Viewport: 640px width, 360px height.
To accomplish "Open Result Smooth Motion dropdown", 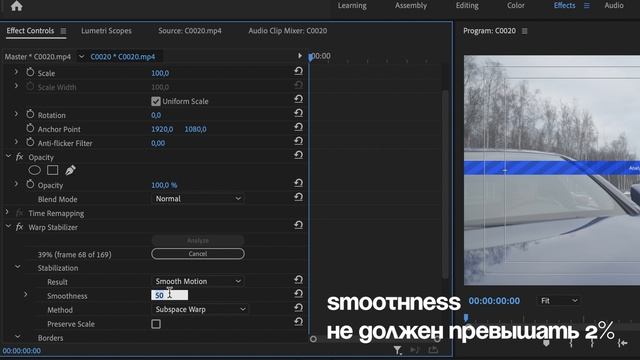I will pos(198,282).
